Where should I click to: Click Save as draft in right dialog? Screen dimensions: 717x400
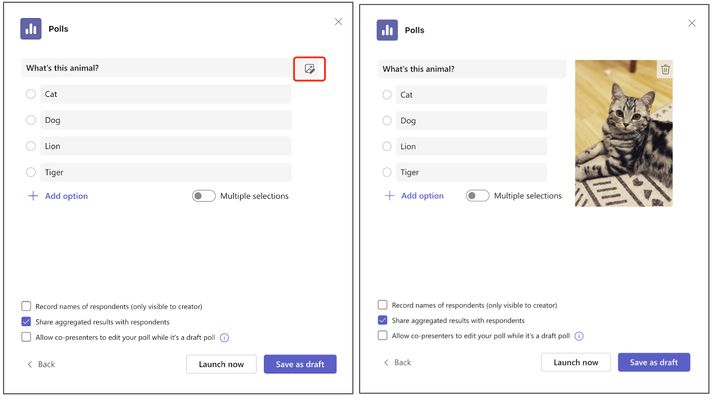coord(654,362)
